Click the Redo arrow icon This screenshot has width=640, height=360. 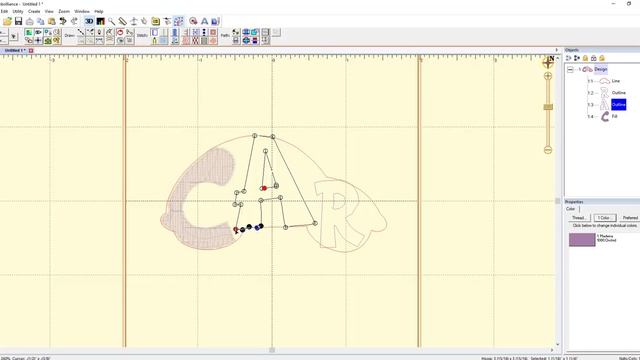[74, 21]
